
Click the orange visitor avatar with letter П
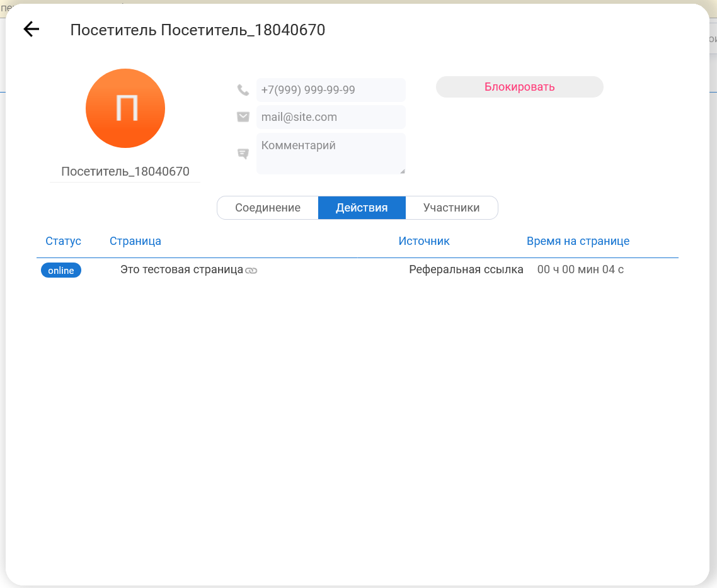coord(125,108)
